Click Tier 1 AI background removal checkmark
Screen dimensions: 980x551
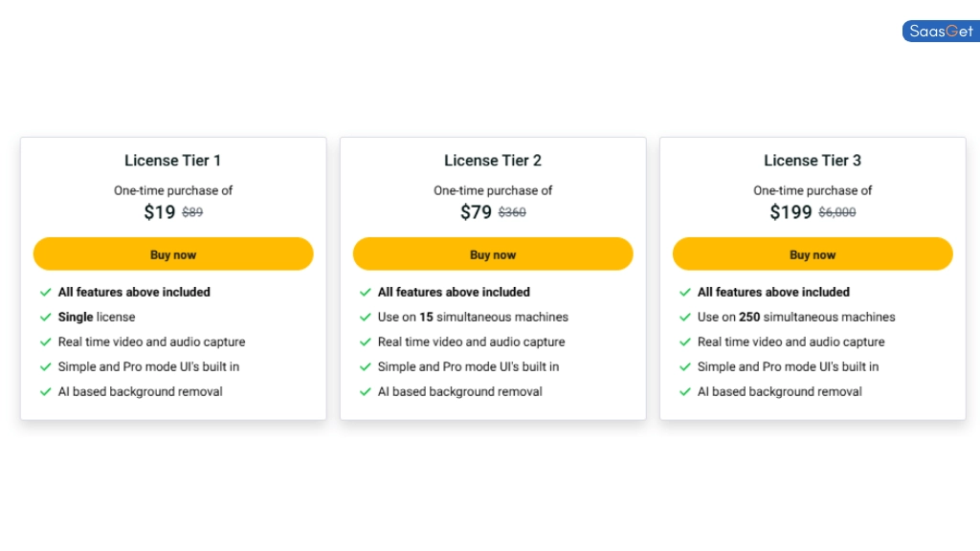45,392
